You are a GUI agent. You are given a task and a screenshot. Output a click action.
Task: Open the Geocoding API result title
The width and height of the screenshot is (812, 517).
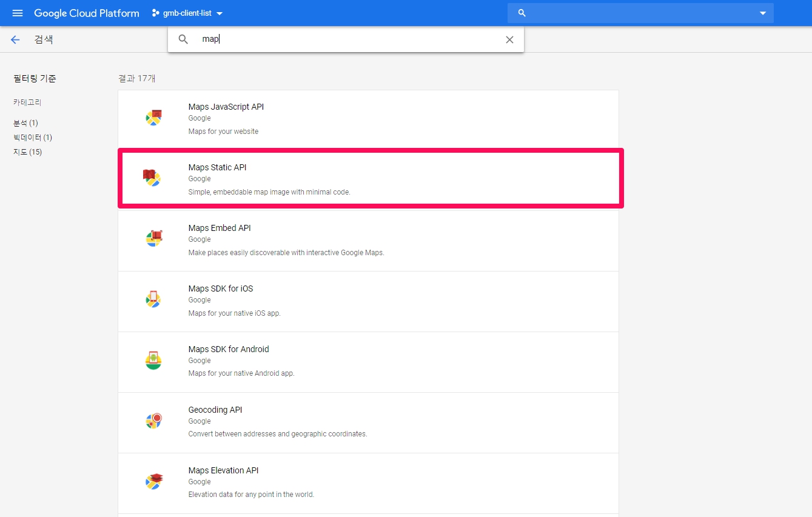click(215, 410)
